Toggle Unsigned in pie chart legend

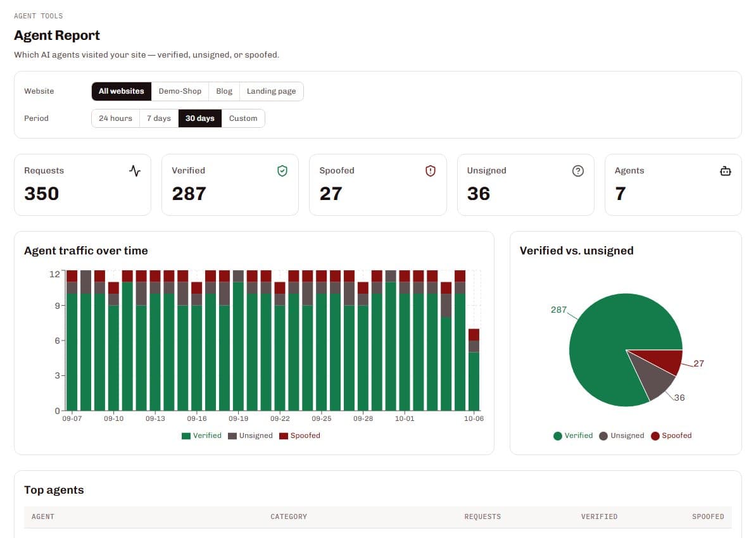click(622, 436)
